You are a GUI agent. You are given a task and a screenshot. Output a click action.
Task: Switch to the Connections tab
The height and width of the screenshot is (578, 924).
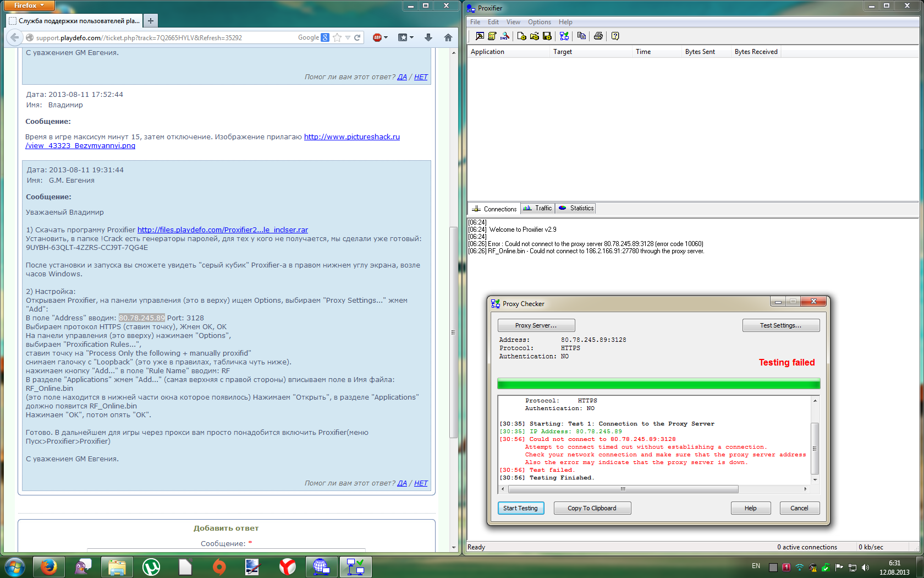click(x=494, y=209)
